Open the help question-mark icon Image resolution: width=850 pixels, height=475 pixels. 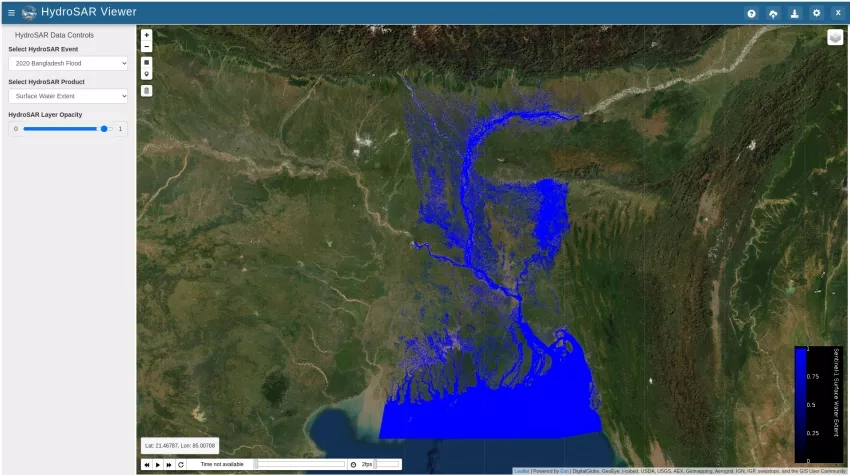coord(751,13)
